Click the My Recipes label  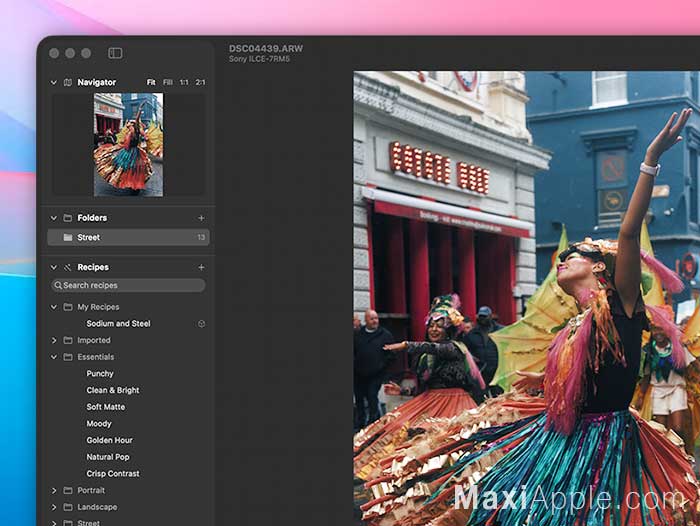pos(98,307)
